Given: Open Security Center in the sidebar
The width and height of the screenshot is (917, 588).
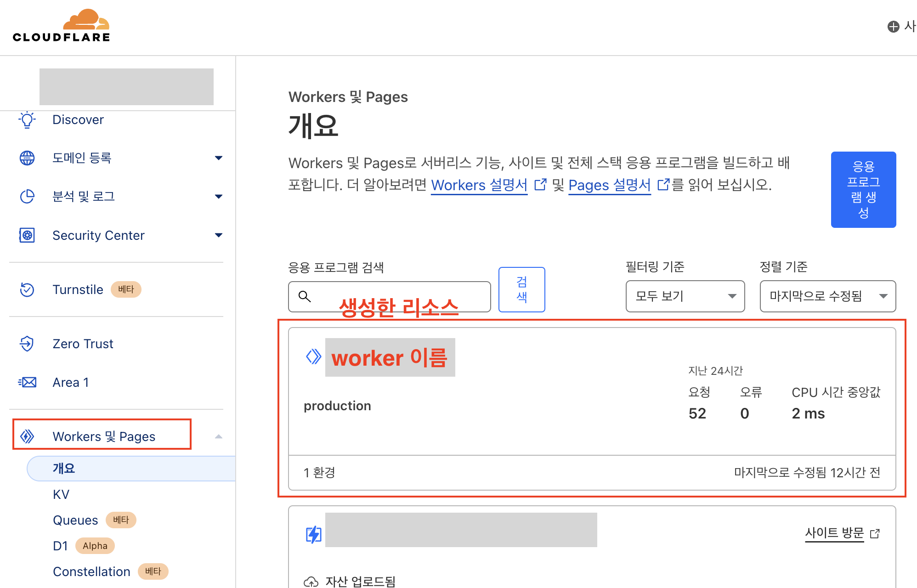Looking at the screenshot, I should coord(98,235).
